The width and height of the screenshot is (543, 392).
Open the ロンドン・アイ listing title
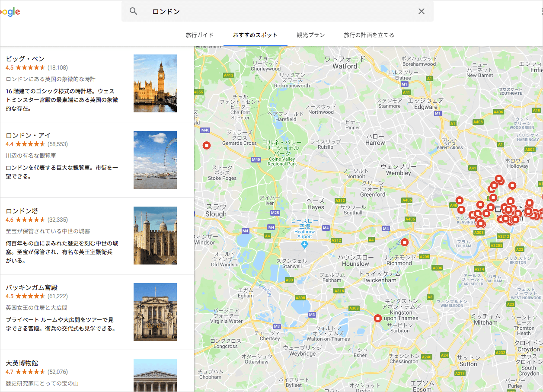pos(28,135)
